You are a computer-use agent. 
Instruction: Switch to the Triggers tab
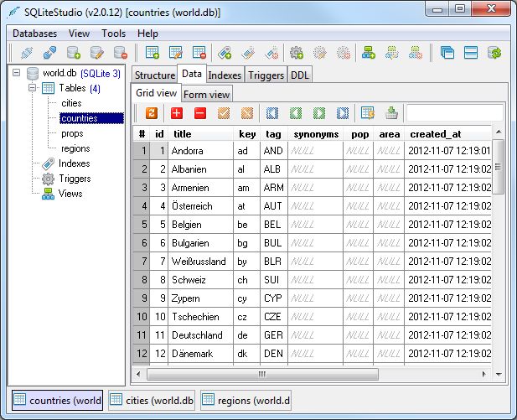[266, 75]
